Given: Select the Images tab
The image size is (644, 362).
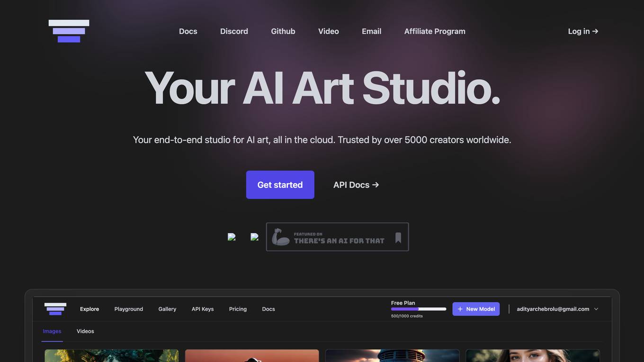Looking at the screenshot, I should coord(52,331).
